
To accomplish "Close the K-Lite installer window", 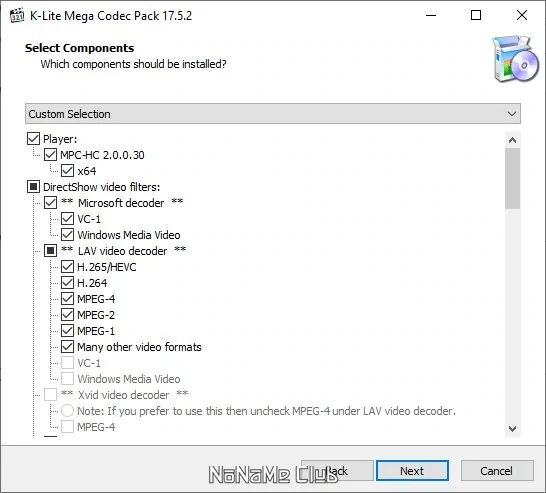I will (x=522, y=15).
